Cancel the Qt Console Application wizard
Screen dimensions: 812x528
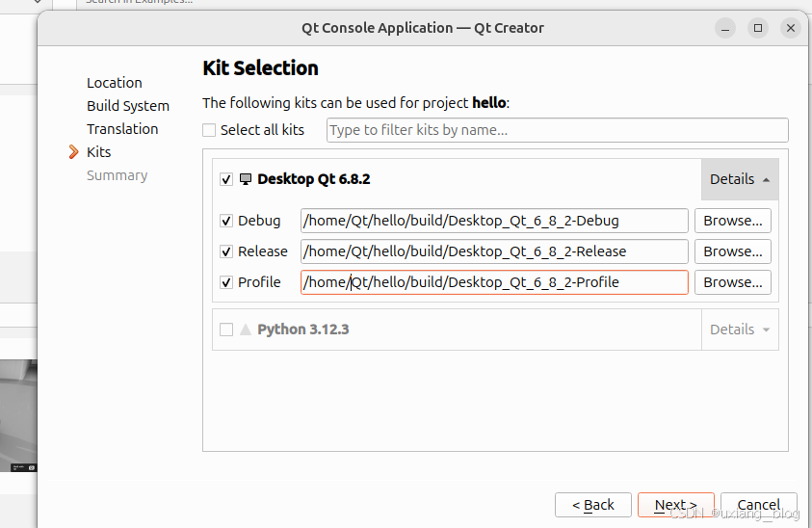point(759,505)
